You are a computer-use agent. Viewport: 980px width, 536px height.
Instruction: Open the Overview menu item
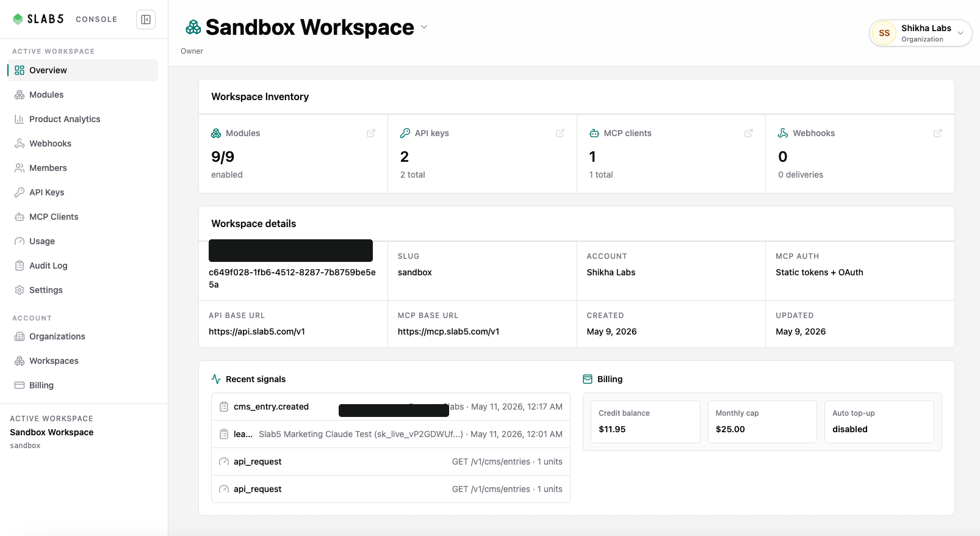(82, 70)
